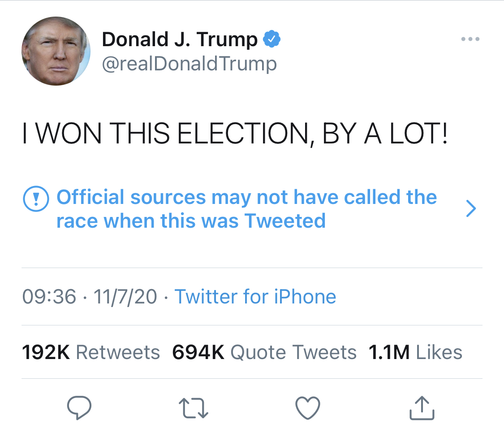Open the Twitter for iPhone source link
504x433 pixels.
click(255, 296)
